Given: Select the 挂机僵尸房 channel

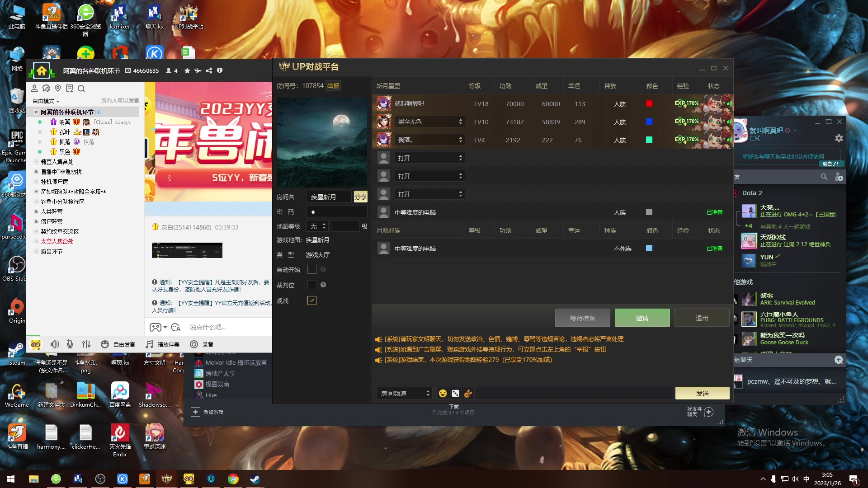Looking at the screenshot, I should pos(54,182).
